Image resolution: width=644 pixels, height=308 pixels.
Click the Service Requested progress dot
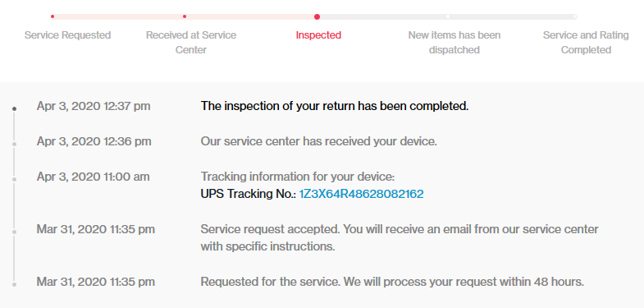(53, 16)
